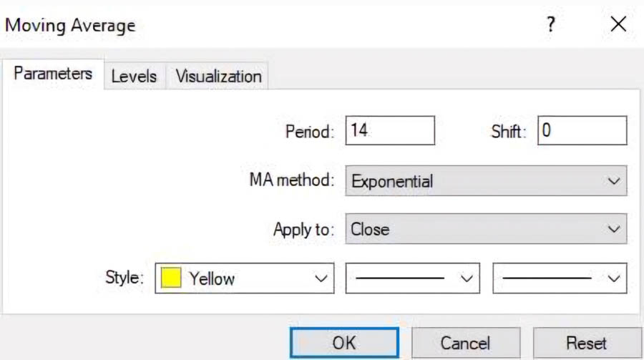The height and width of the screenshot is (360, 644).
Task: Close the Moving Average dialog
Action: coord(618,24)
